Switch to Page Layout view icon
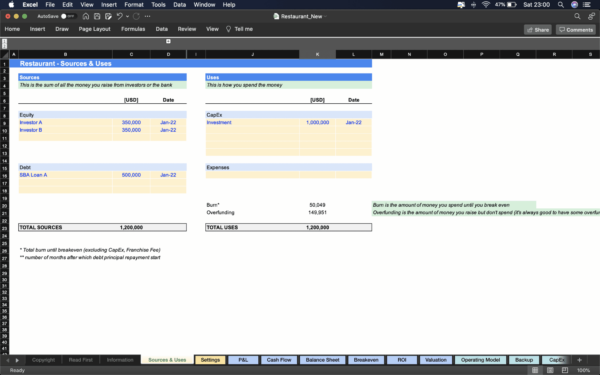 click(x=550, y=370)
